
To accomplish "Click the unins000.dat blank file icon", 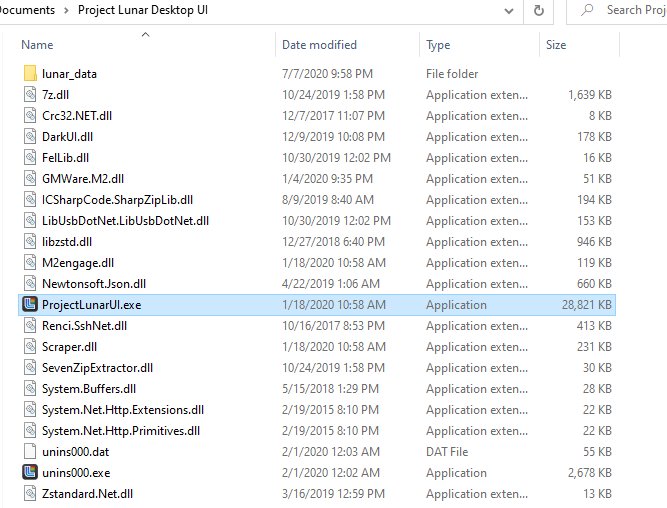I will (x=30, y=451).
